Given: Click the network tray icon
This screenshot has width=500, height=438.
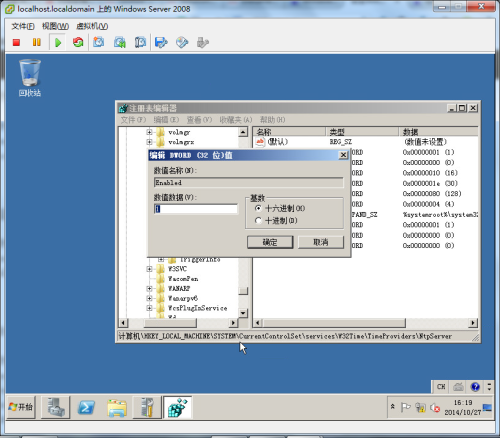Looking at the screenshot, I should pos(420,407).
